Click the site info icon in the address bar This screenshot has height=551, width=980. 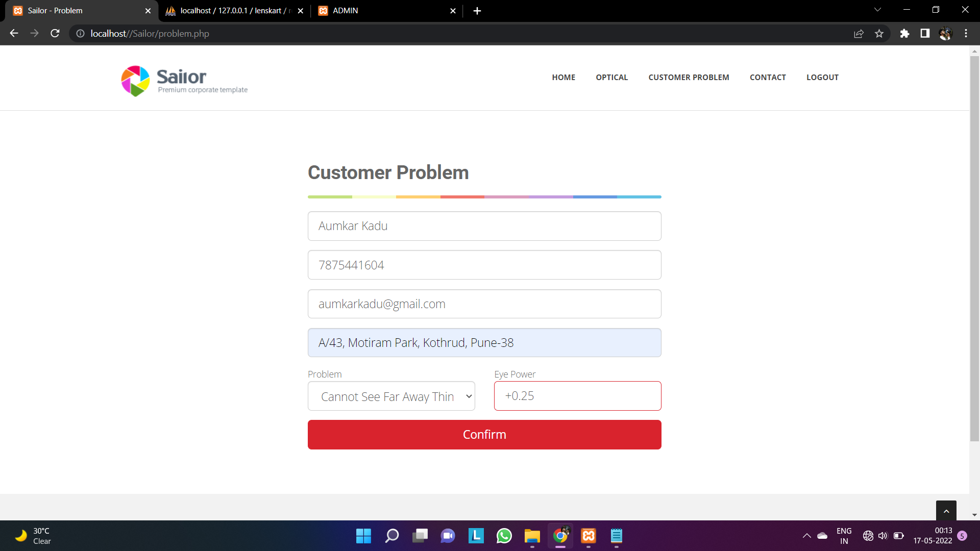(80, 34)
